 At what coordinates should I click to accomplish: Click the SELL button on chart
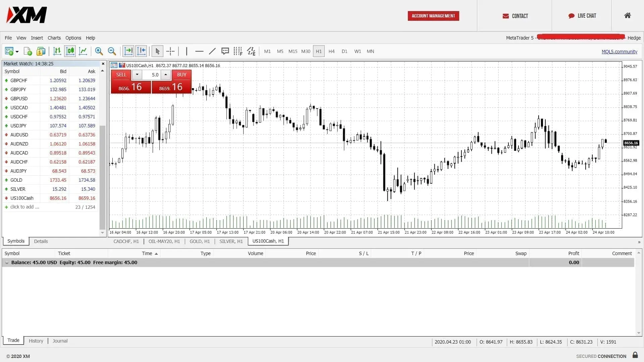[121, 75]
